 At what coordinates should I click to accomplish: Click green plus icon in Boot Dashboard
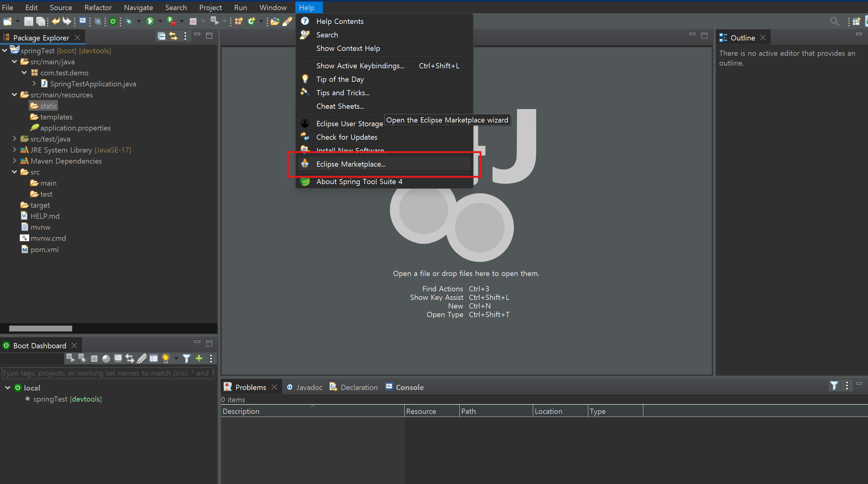(199, 358)
